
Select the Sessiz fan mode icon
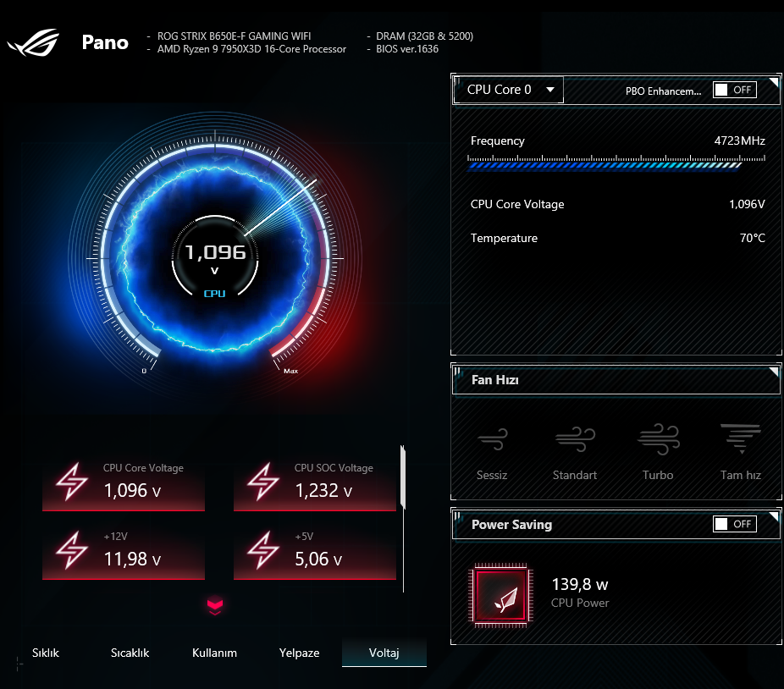[493, 439]
